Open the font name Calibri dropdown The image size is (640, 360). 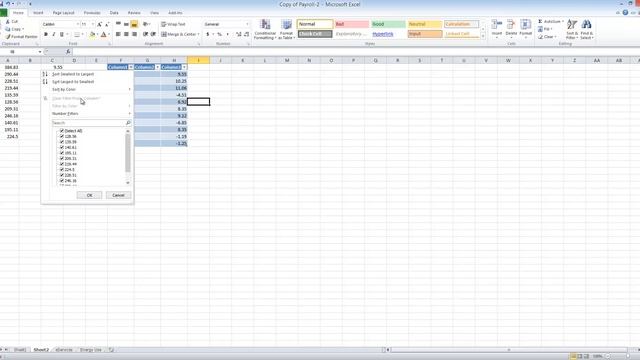pyautogui.click(x=78, y=24)
